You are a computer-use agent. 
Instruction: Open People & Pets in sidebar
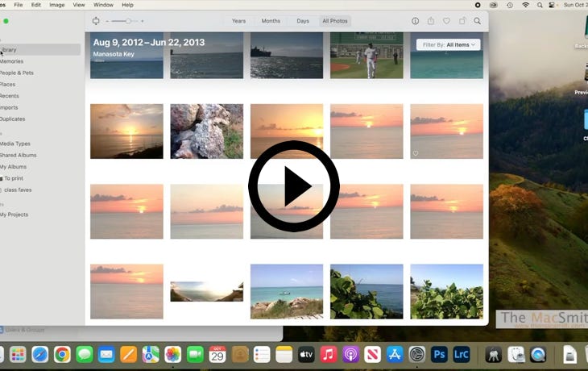coord(16,73)
